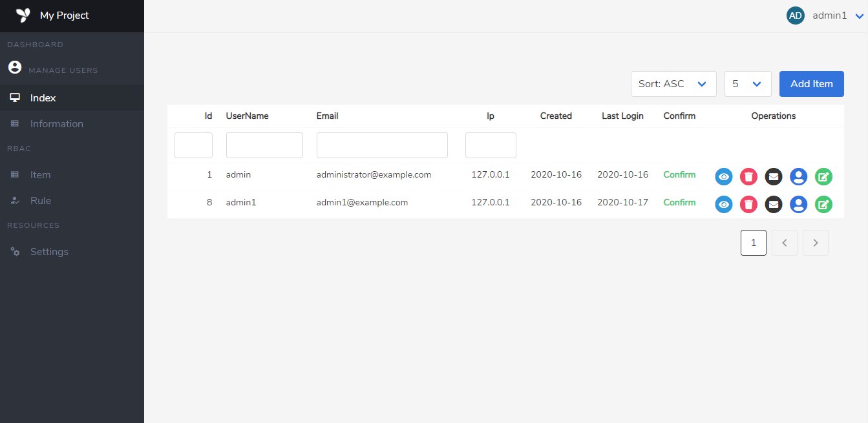Click the Confirm column header
The image size is (868, 423).
[679, 116]
